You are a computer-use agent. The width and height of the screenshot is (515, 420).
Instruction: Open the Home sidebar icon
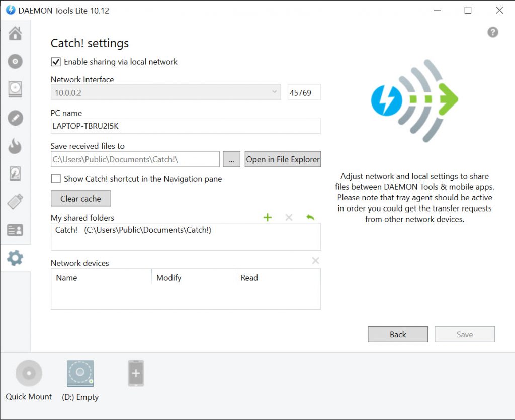tap(15, 34)
